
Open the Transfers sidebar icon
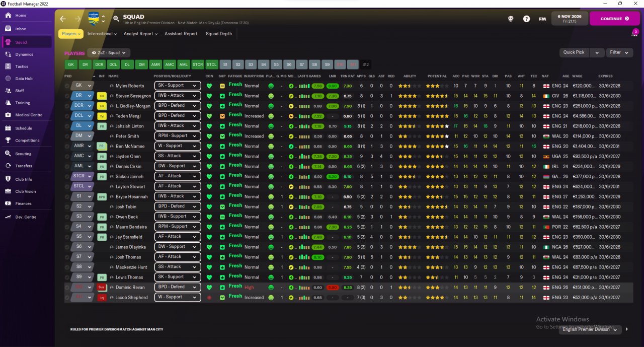point(8,166)
